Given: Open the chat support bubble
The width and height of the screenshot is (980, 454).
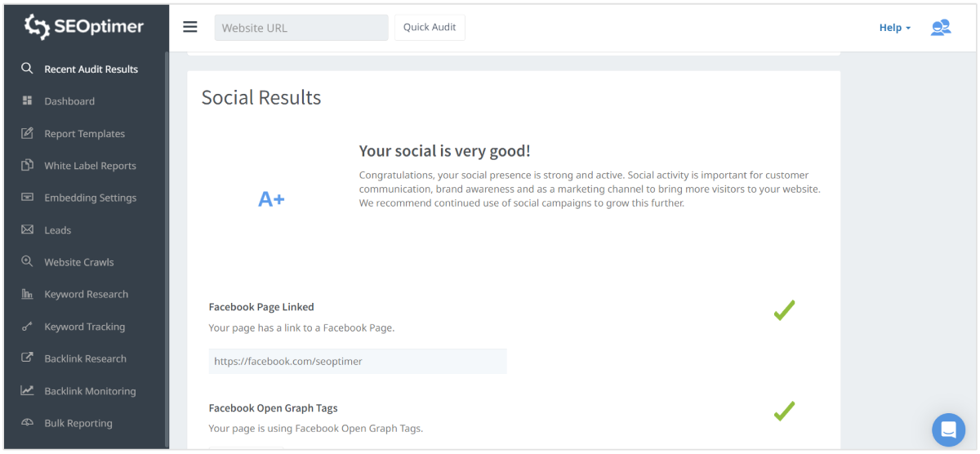Looking at the screenshot, I should (948, 430).
